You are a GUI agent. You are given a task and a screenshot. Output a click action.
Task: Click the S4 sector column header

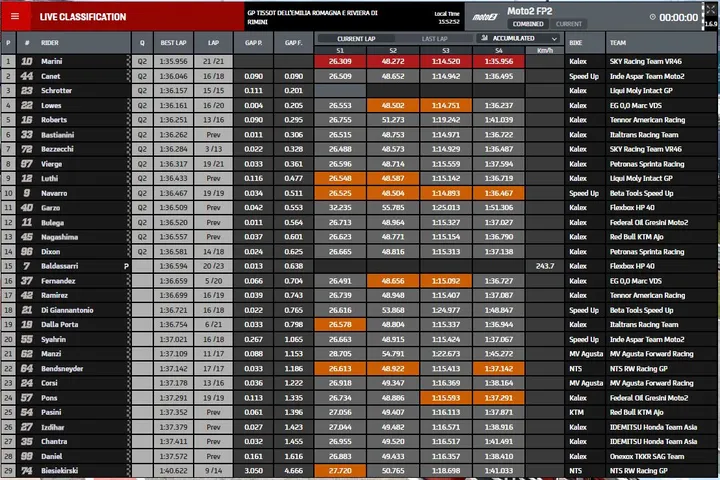coord(499,51)
